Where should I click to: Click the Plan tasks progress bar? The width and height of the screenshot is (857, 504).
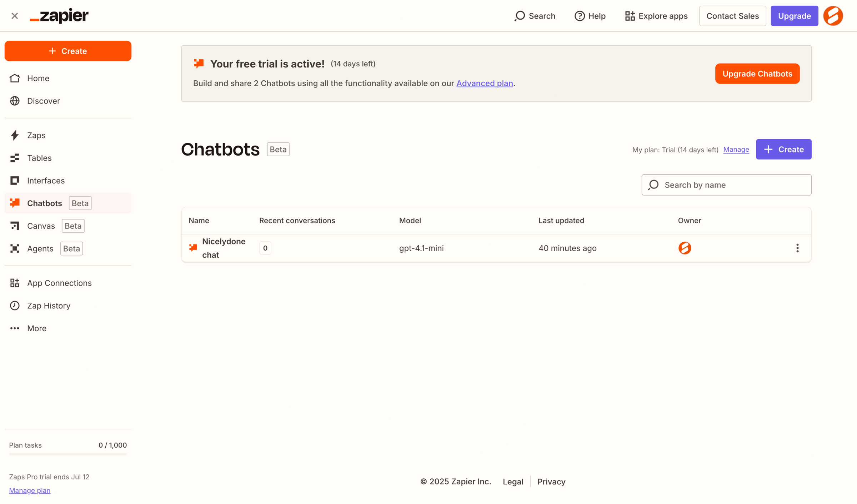click(x=68, y=454)
